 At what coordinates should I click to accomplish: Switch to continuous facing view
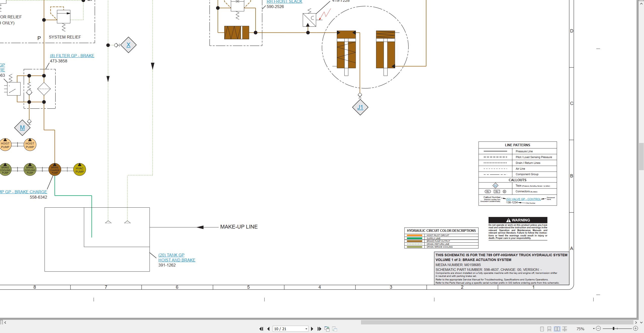565,329
